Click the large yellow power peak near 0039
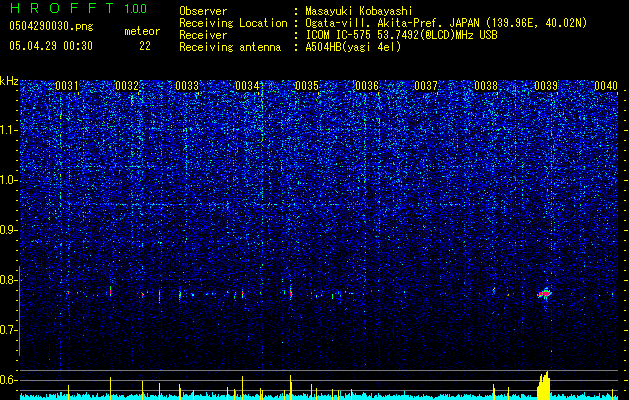The image size is (629, 400). pyautogui.click(x=544, y=385)
